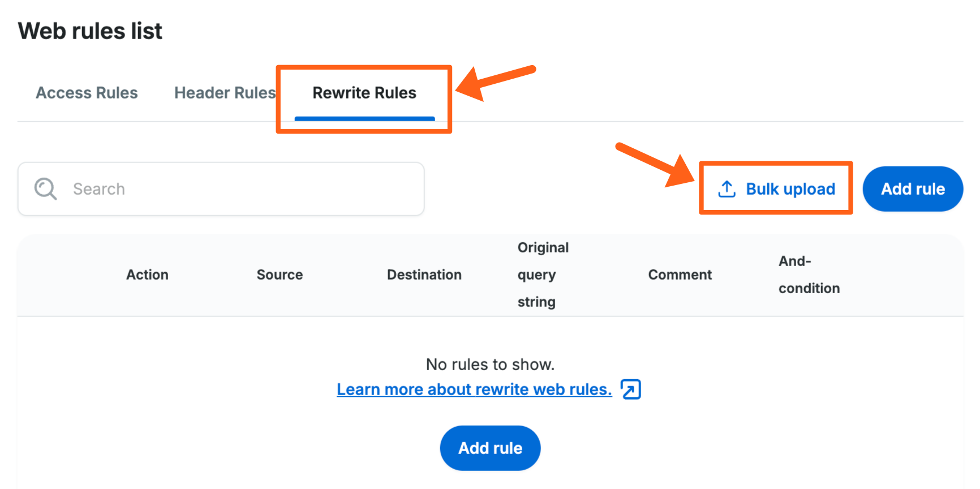Click the Comment column header

point(680,275)
